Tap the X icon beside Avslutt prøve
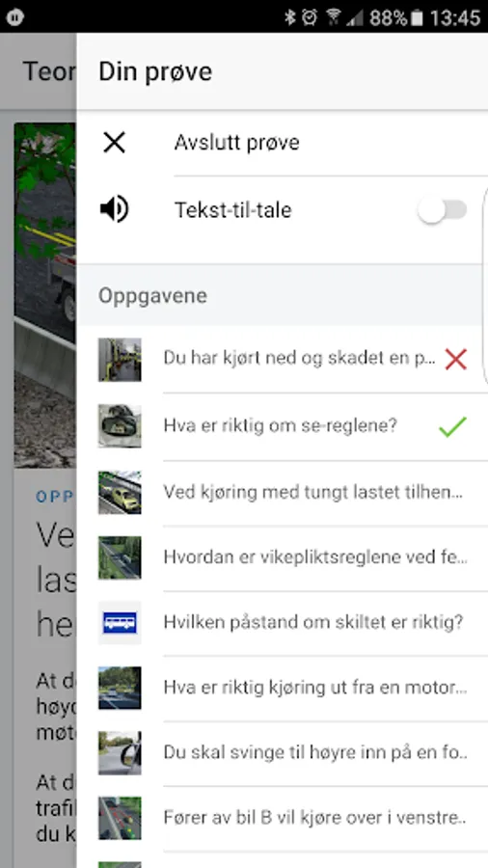Image resolution: width=488 pixels, height=868 pixels. point(115,143)
